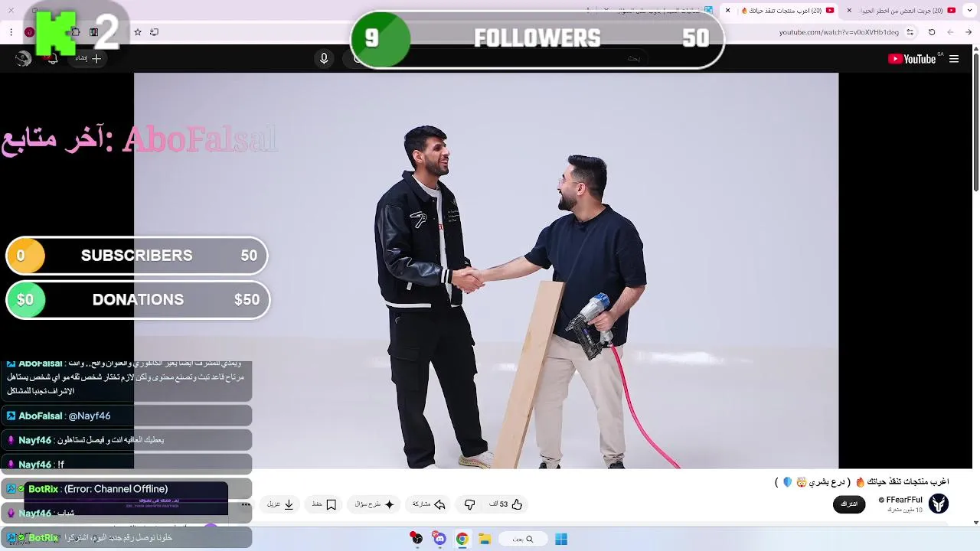Image resolution: width=980 pixels, height=551 pixels.
Task: Open the Chrome profile avatar
Action: click(x=29, y=32)
